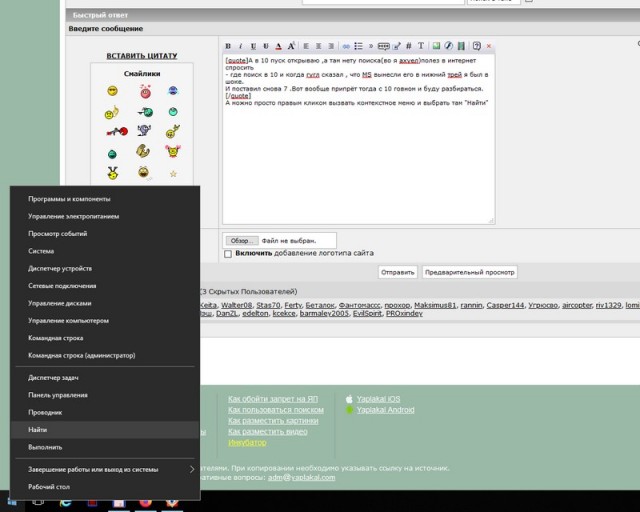Open 'Диспетчер устройств' from the menu
The height and width of the screenshot is (512, 640).
[x=105, y=268]
